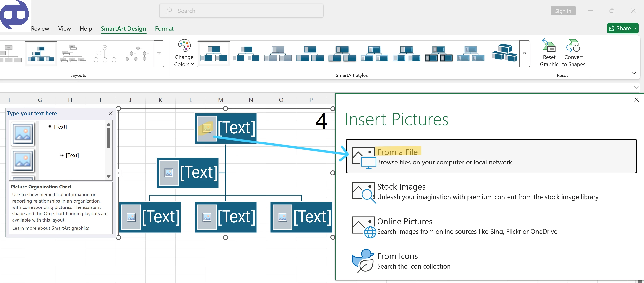This screenshot has height=283, width=644.
Task: Click the indented [Text] bullet in text pane
Action: 72,155
